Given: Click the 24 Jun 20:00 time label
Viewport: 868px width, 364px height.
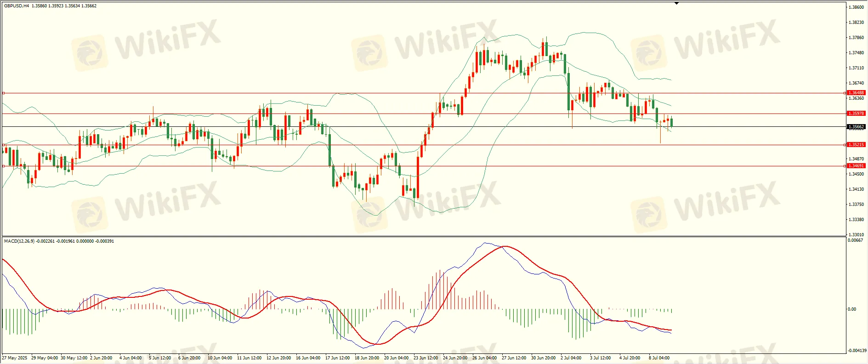Looking at the screenshot, I should pyautogui.click(x=455, y=358).
